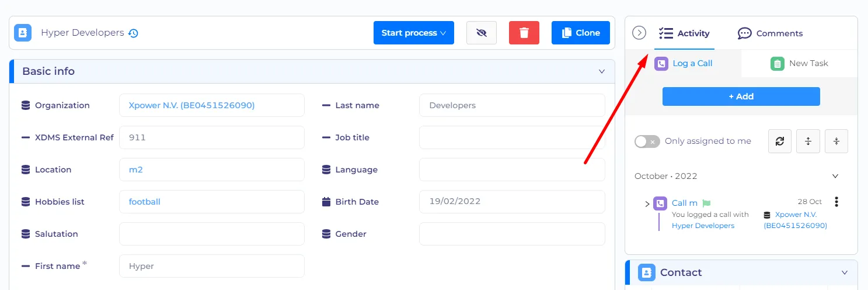The width and height of the screenshot is (868, 290).
Task: Click the 28 Oct date text
Action: click(810, 202)
